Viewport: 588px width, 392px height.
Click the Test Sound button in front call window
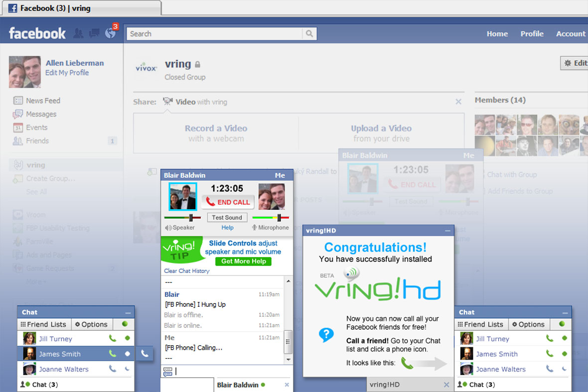[x=227, y=217]
